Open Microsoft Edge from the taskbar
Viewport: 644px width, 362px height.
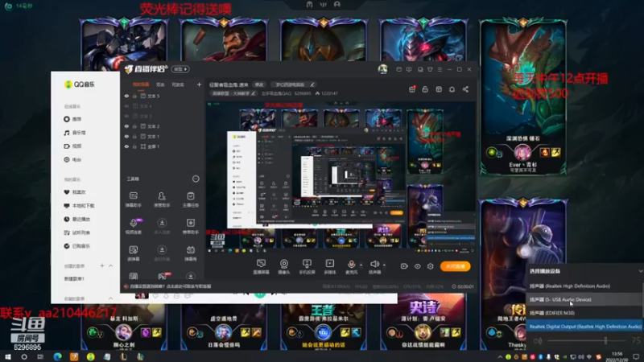coord(57,356)
